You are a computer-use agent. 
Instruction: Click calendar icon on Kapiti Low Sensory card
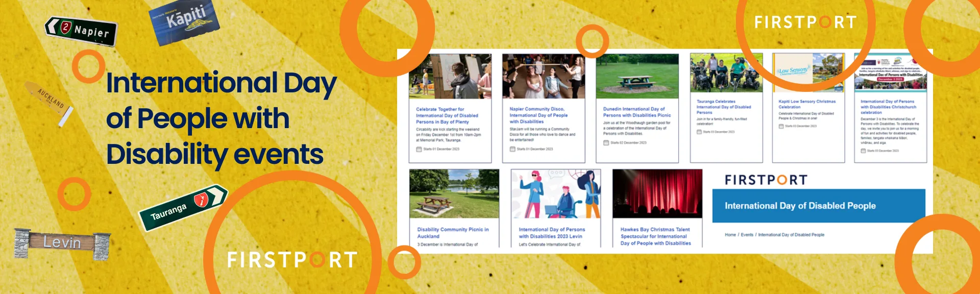pos(781,126)
